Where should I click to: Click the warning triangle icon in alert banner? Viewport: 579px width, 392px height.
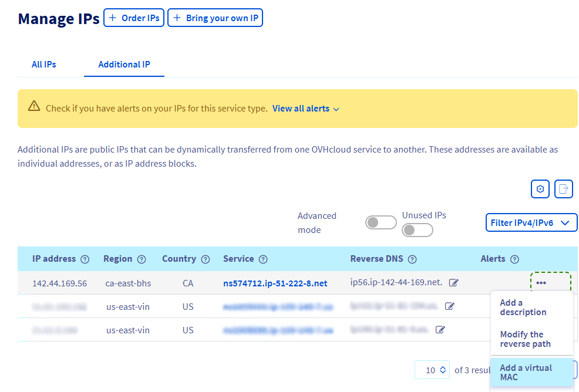pos(34,106)
